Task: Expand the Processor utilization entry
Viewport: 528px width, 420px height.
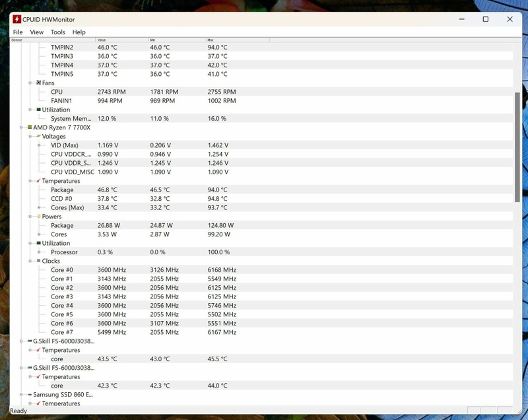Action: 39,252
